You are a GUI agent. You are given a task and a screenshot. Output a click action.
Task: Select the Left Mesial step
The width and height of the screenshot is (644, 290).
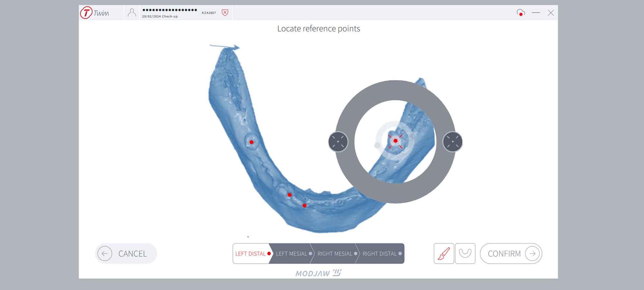291,254
